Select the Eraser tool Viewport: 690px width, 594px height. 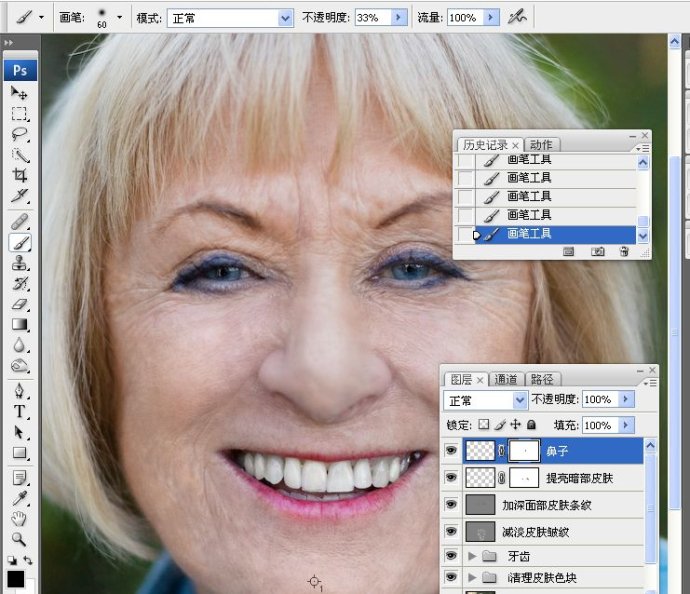[x=19, y=304]
